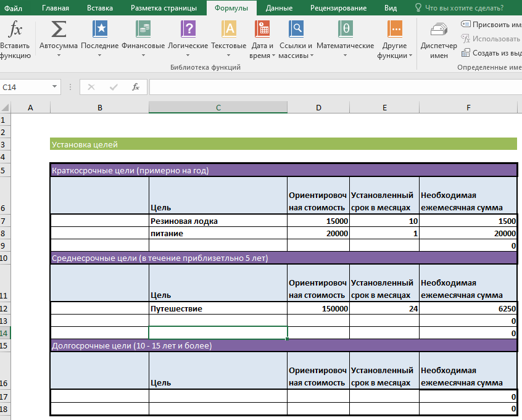Switch to the Главная ribbon tab

[x=56, y=8]
